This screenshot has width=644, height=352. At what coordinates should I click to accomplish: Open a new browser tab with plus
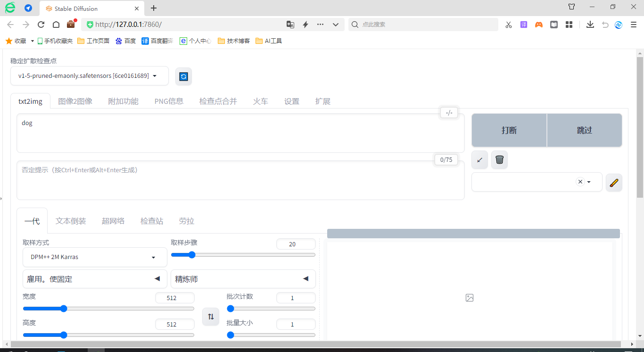[x=154, y=8]
